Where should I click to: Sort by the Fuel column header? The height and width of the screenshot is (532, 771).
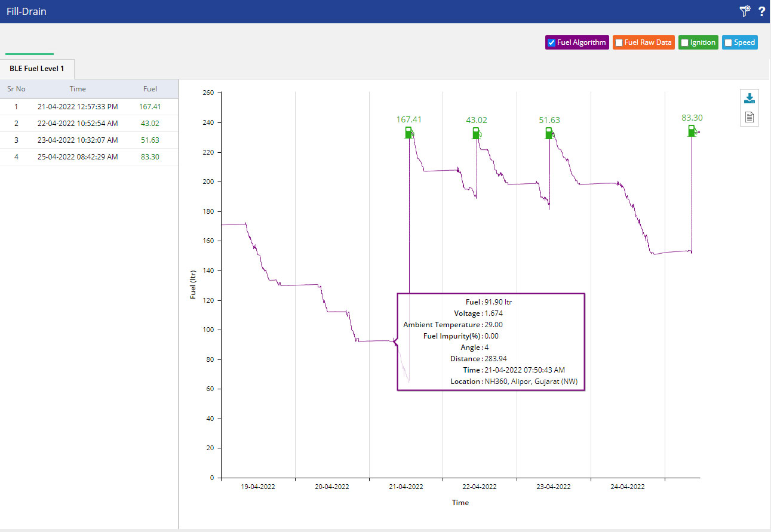[150, 88]
